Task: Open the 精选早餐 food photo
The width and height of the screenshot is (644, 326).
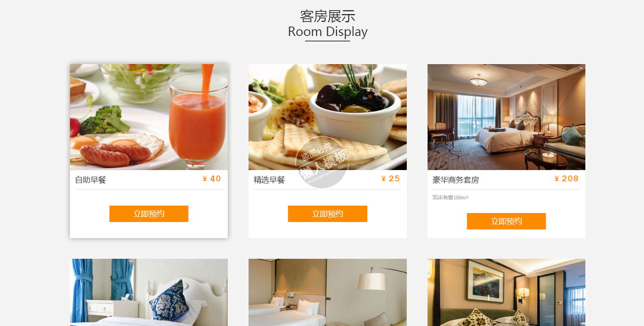Action: 327,117
